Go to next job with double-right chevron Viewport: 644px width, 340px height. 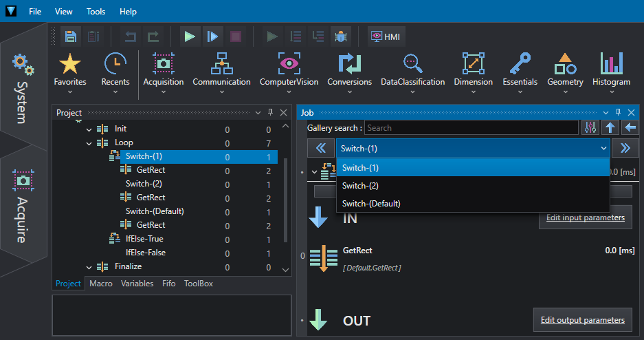pos(625,148)
